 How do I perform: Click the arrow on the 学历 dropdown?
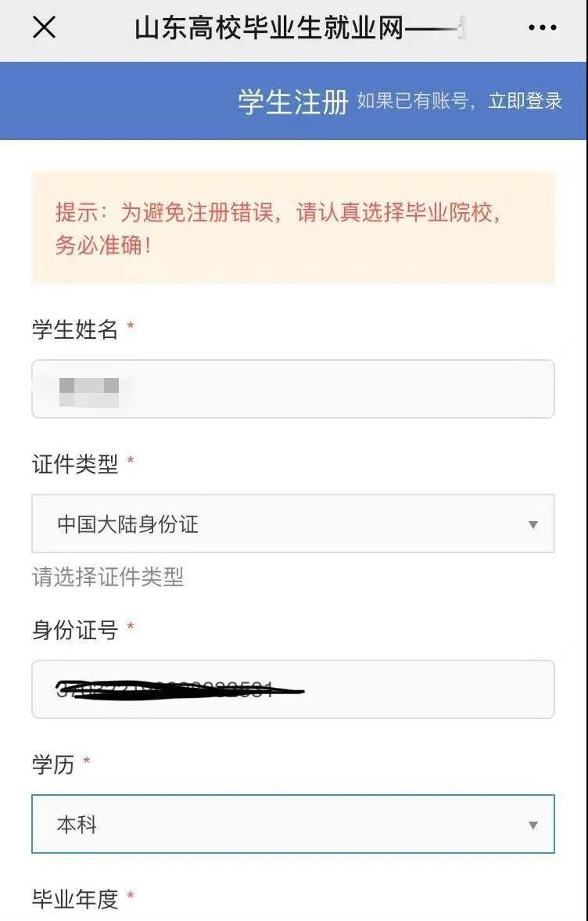tap(532, 825)
